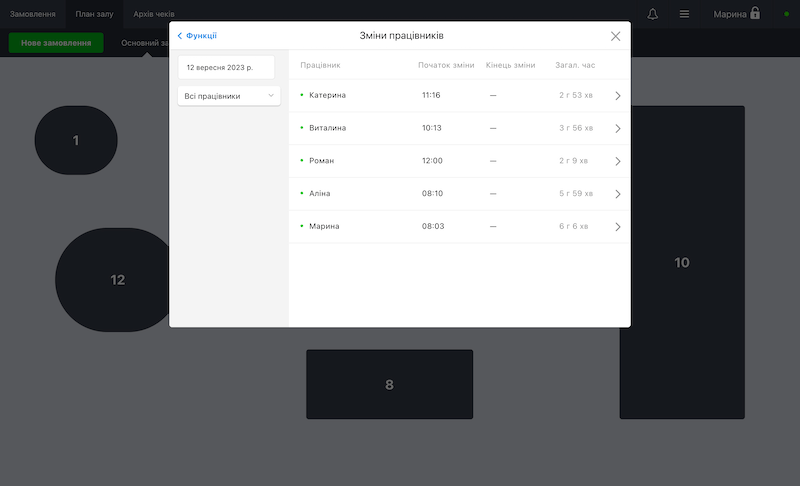Open the hamburger menu icon

684,14
